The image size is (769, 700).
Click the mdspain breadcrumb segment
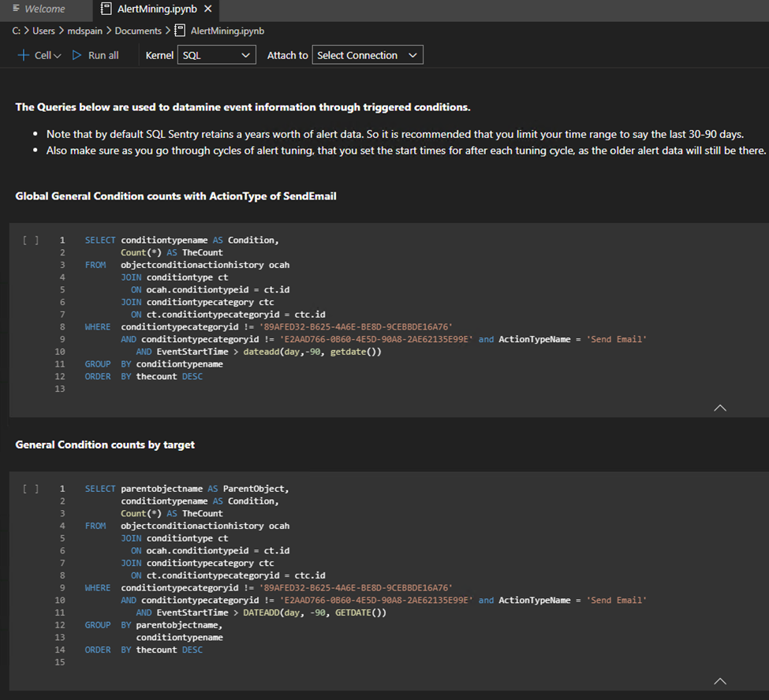tap(85, 31)
